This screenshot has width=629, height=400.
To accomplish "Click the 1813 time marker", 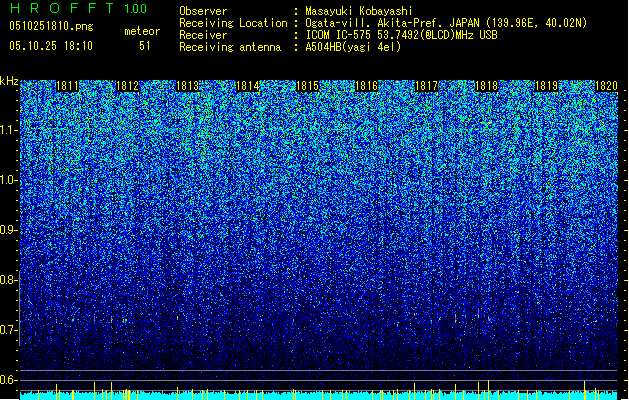I will pyautogui.click(x=187, y=86).
